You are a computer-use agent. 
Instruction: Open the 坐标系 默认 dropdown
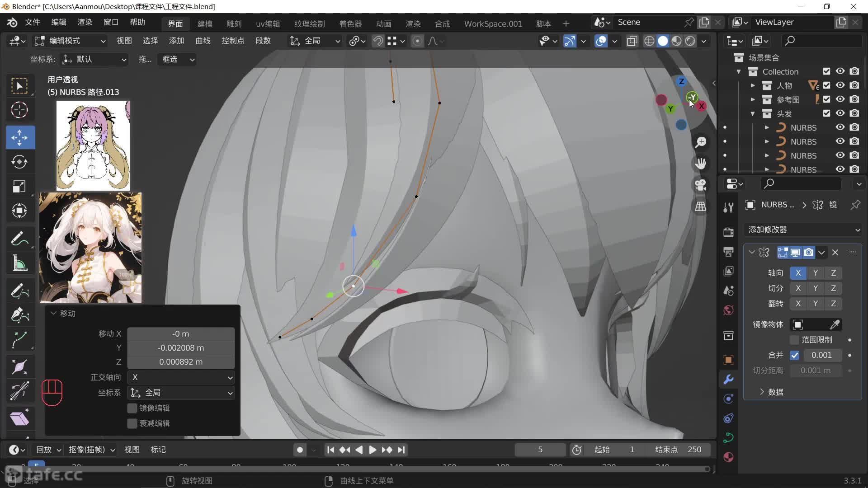94,59
